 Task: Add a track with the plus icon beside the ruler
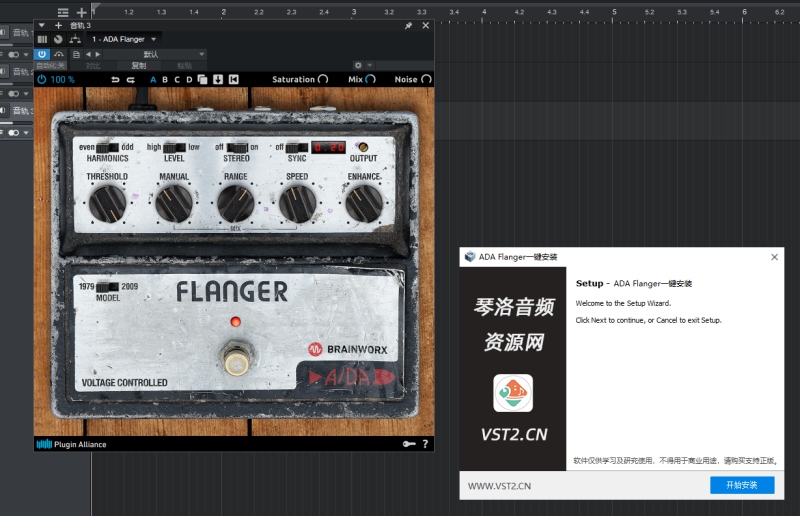pos(82,12)
